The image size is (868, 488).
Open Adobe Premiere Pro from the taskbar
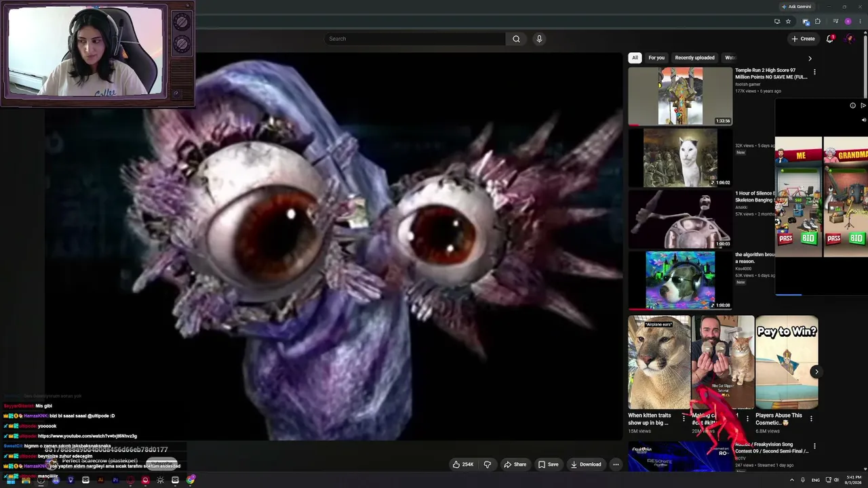coord(115,480)
